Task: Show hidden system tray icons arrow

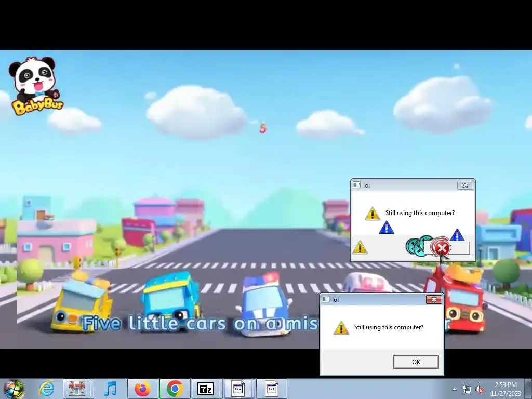Action: [454, 389]
